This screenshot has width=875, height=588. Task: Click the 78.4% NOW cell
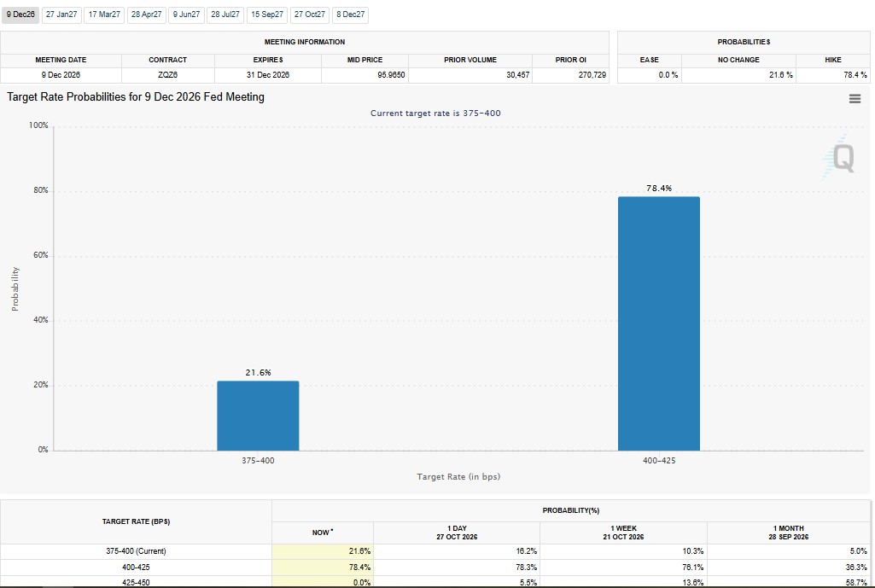[x=323, y=568]
